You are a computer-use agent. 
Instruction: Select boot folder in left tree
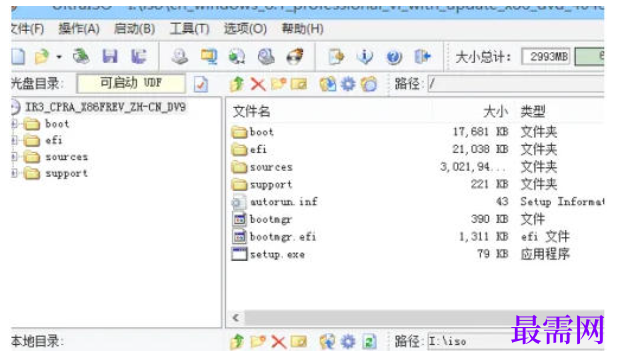pos(57,124)
